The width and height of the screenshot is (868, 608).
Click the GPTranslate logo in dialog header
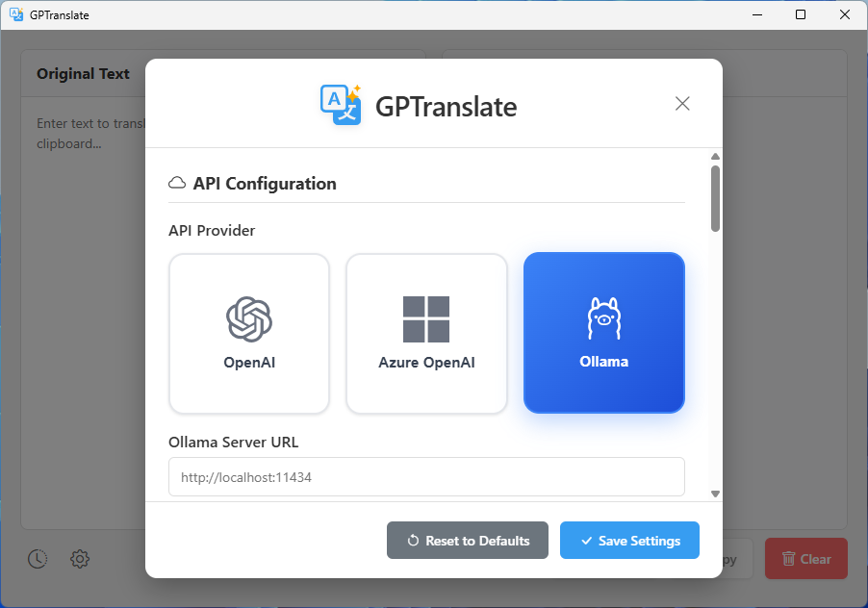[341, 105]
